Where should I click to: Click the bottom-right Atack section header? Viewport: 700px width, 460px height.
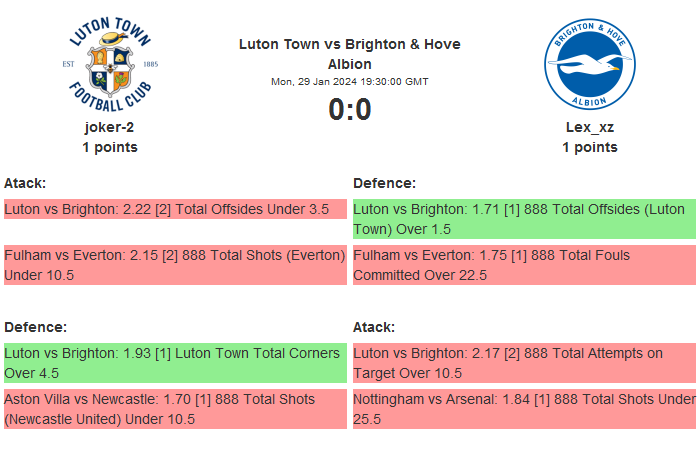(374, 327)
